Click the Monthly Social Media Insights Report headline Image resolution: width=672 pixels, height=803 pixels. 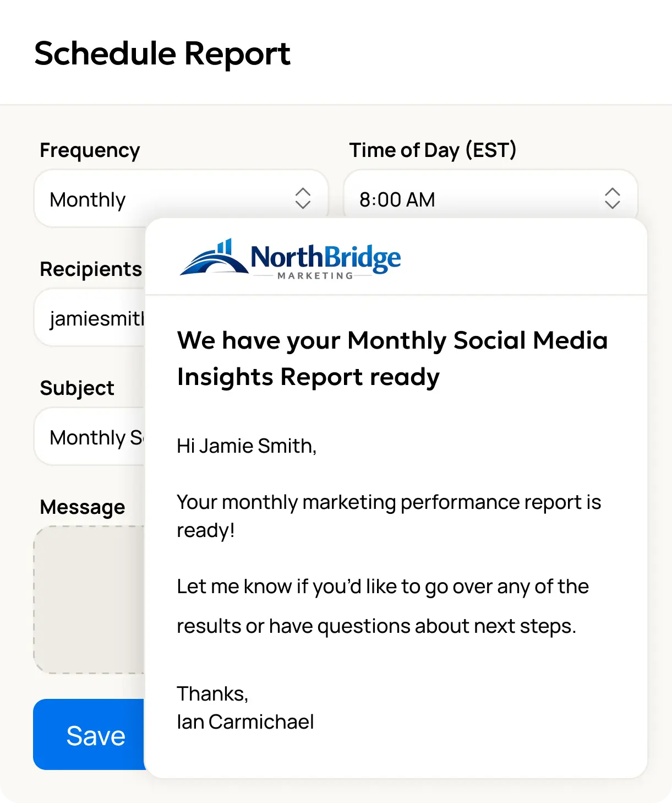coord(392,358)
